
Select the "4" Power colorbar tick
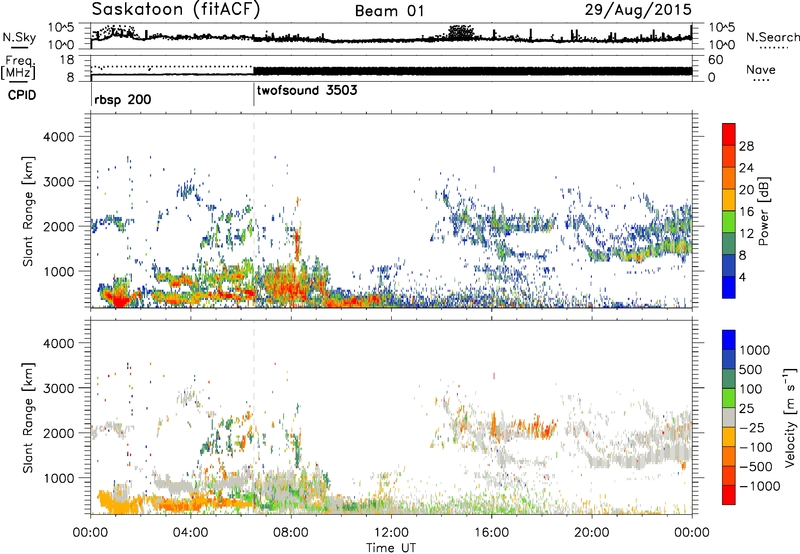(x=743, y=277)
